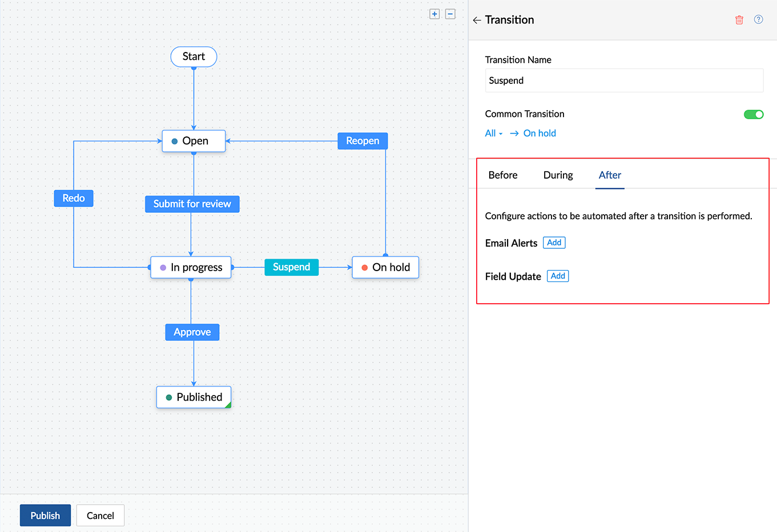Add a Field Update action
The width and height of the screenshot is (777, 532).
coord(557,276)
